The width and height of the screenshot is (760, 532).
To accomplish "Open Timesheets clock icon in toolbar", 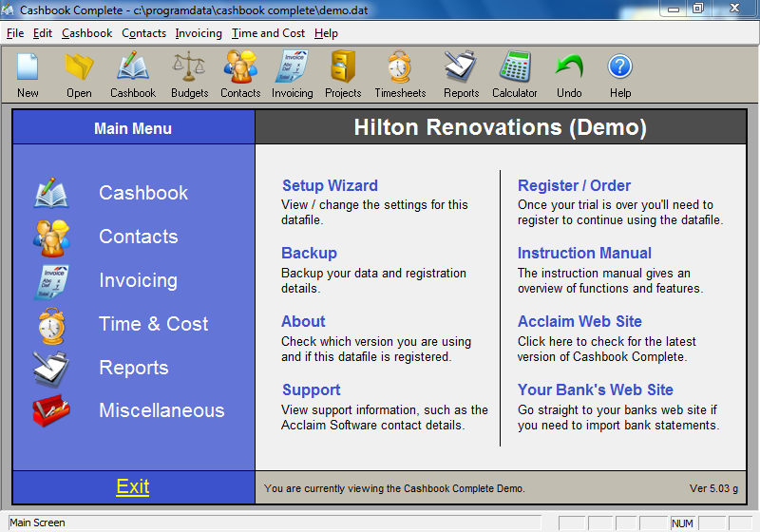I will pyautogui.click(x=400, y=67).
